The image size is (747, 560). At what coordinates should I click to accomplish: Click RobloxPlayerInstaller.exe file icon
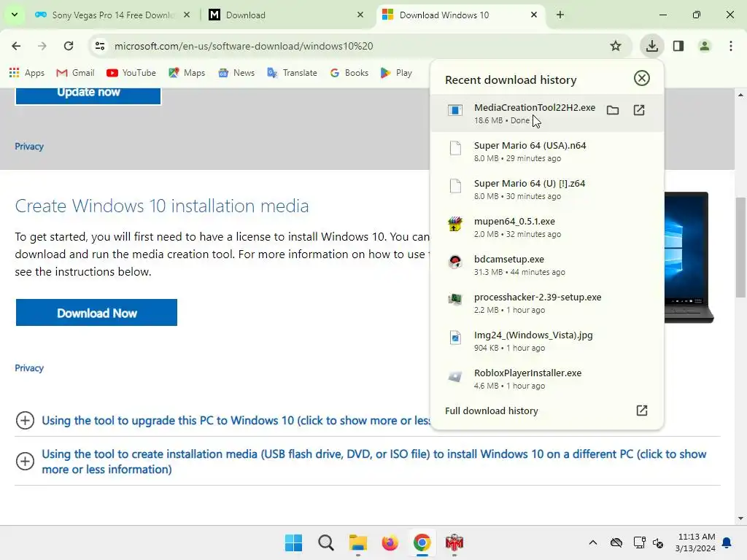455,376
